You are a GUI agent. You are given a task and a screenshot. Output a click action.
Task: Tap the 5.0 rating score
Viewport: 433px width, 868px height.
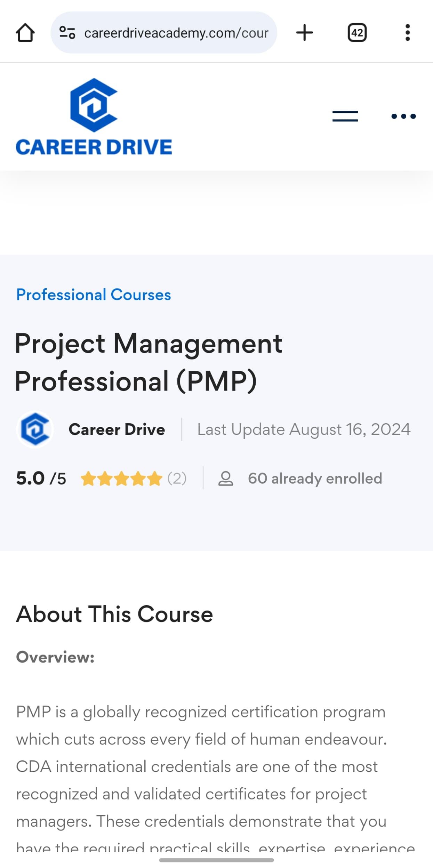point(31,478)
